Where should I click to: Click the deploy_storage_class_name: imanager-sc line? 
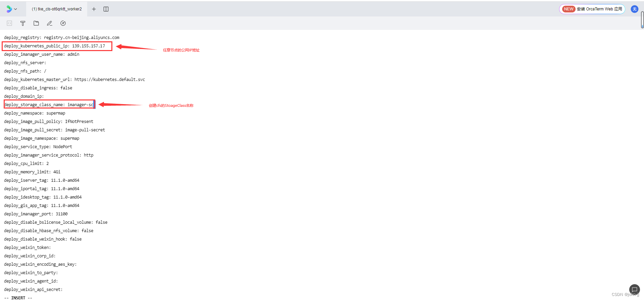pos(49,104)
